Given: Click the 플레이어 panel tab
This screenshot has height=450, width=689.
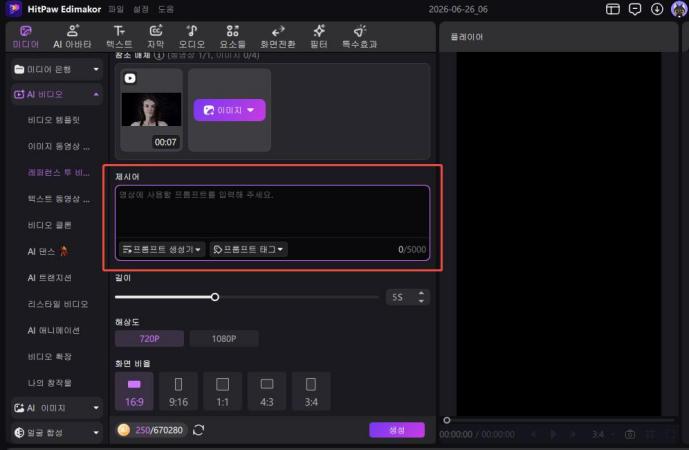Looking at the screenshot, I should (x=467, y=37).
